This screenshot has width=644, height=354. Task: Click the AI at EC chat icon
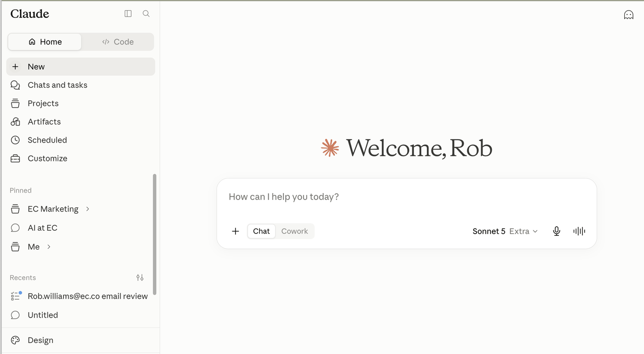pyautogui.click(x=15, y=228)
